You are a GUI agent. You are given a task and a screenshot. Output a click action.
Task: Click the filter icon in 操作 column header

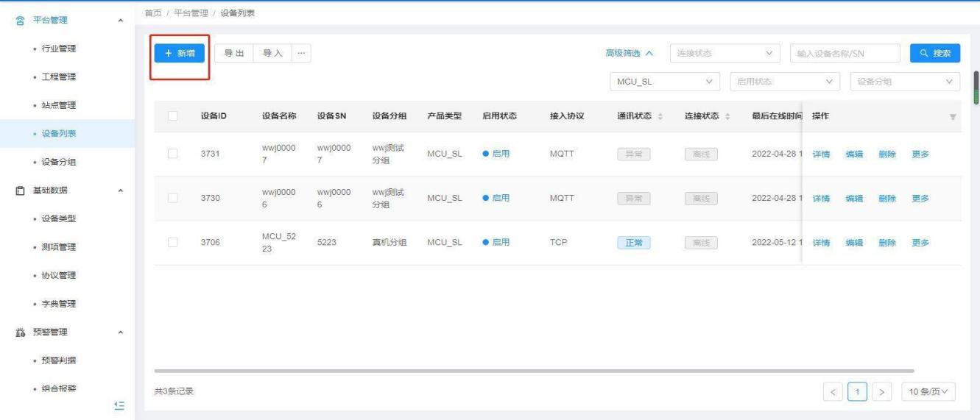coord(953,117)
